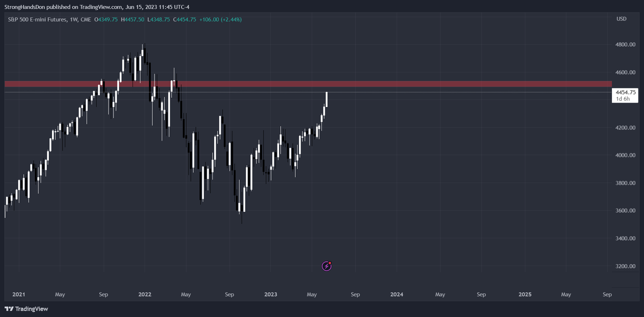
Task: Click the 3400.00 price axis label
Action: tap(626, 239)
